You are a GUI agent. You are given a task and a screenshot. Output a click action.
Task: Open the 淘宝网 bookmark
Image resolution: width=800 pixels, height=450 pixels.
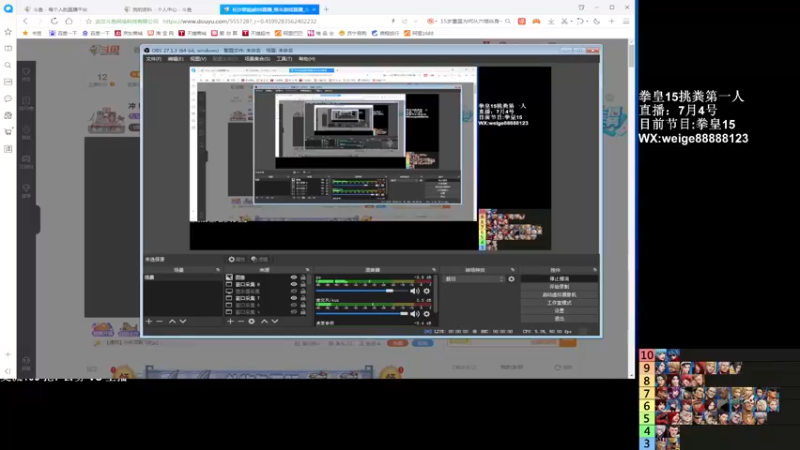point(160,33)
